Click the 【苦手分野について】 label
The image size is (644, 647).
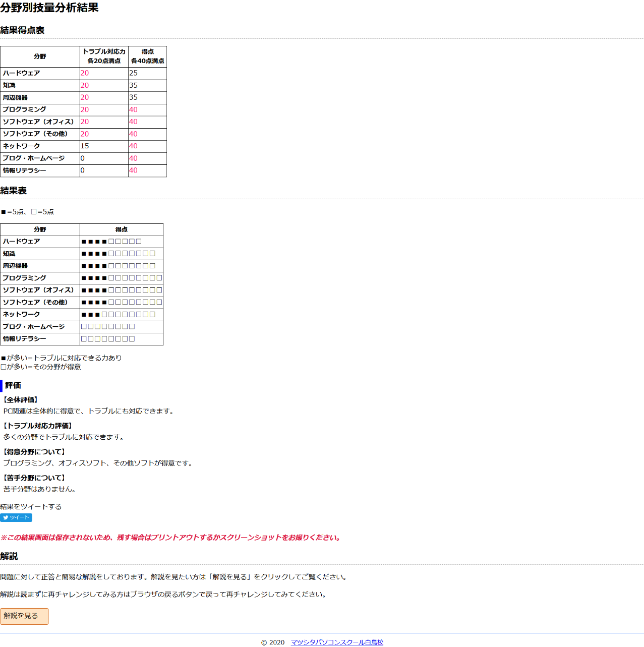coord(35,478)
